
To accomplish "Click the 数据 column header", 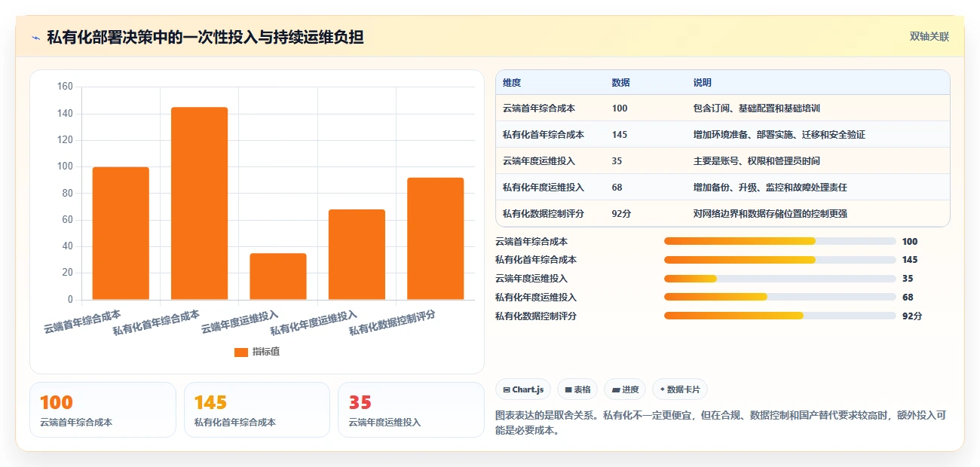I will tap(621, 83).
